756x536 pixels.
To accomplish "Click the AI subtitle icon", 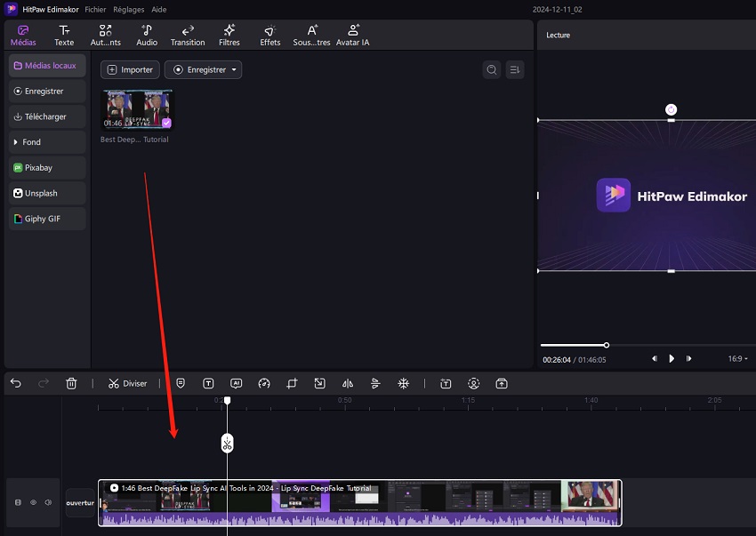I will 236,384.
